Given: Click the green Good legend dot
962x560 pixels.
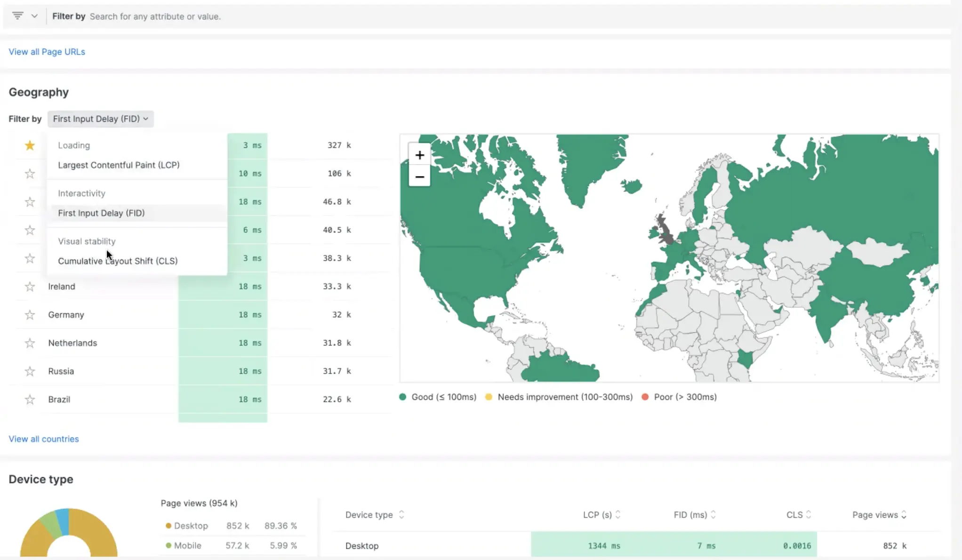Looking at the screenshot, I should (x=402, y=397).
